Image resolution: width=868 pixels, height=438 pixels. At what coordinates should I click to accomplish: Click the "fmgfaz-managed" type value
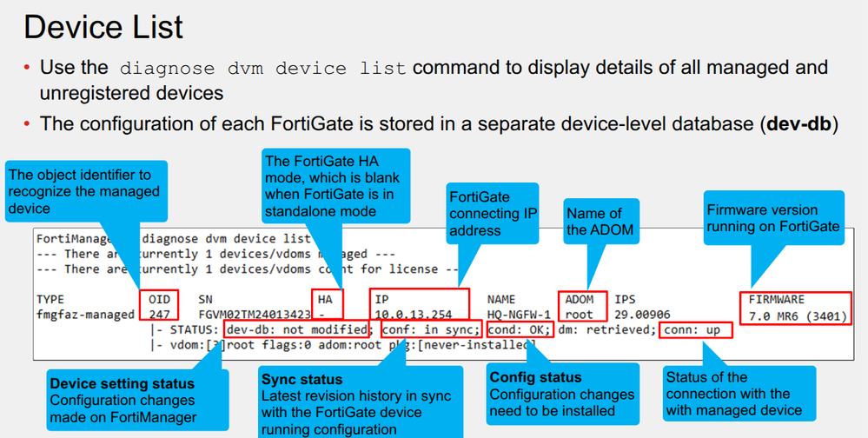coord(86,315)
